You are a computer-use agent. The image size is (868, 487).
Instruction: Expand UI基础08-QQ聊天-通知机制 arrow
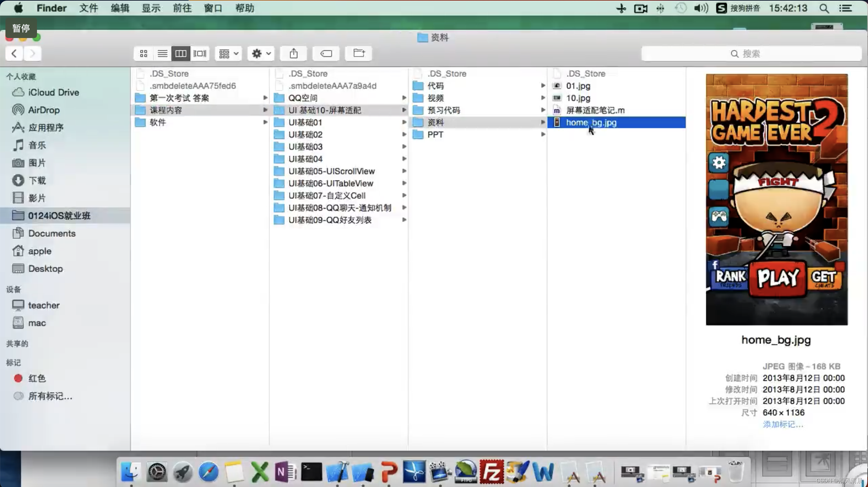click(x=404, y=208)
